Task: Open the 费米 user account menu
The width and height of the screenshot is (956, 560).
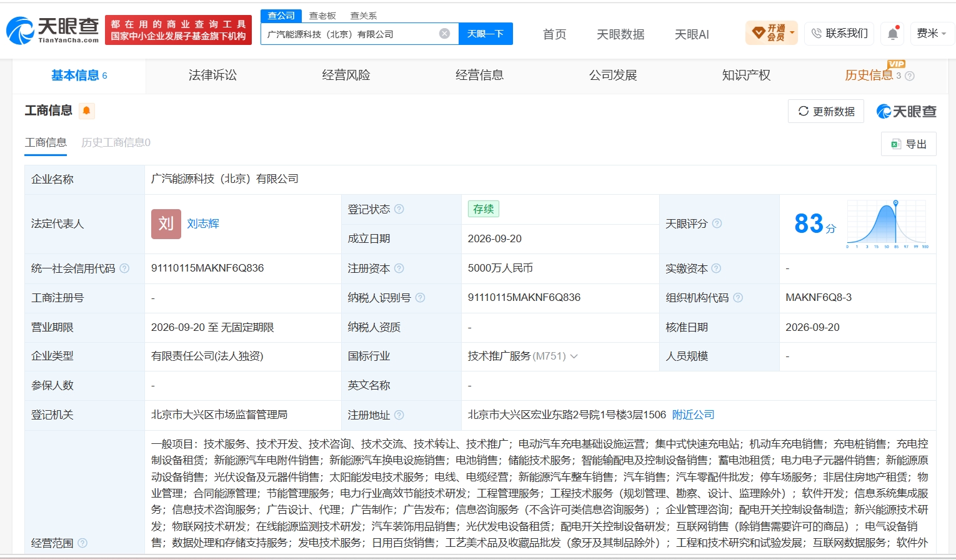Action: tap(932, 34)
